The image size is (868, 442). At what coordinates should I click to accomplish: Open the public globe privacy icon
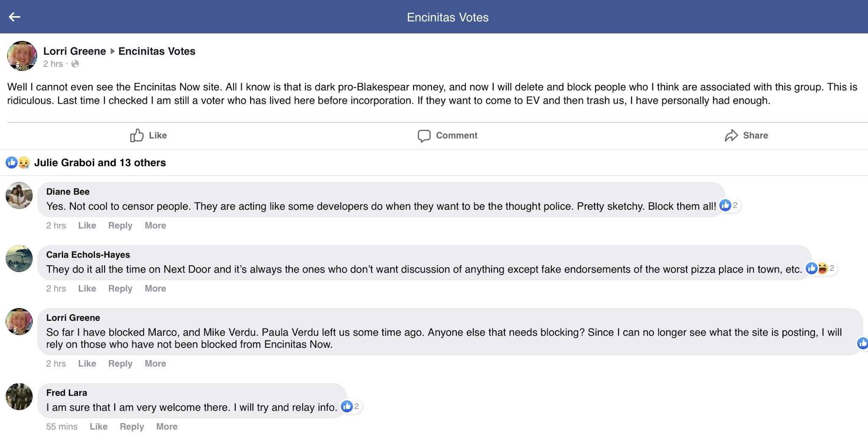coord(75,64)
